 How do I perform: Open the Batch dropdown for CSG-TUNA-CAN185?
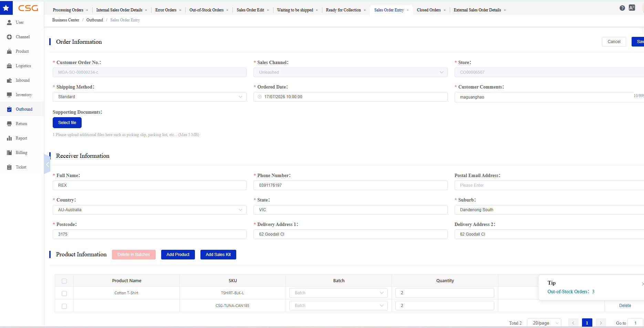tap(339, 306)
